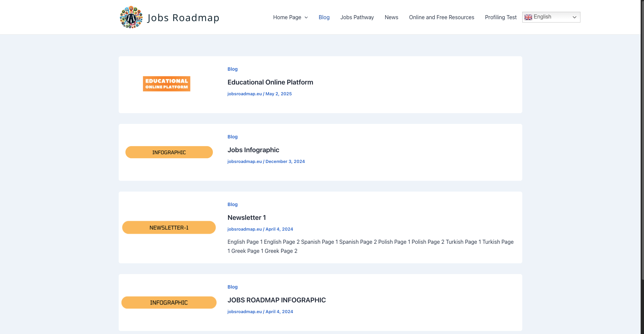Screen dimensions: 644x334
Task: Click the INFOGRAPHIC thumbnail for JOBS ROADMAP INFOGRAPHIC
Action: [168, 302]
